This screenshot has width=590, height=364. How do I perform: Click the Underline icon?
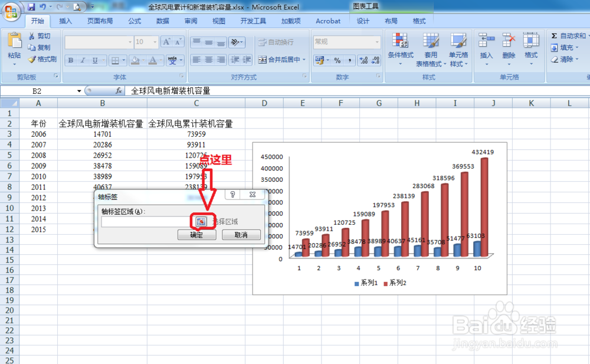94,60
